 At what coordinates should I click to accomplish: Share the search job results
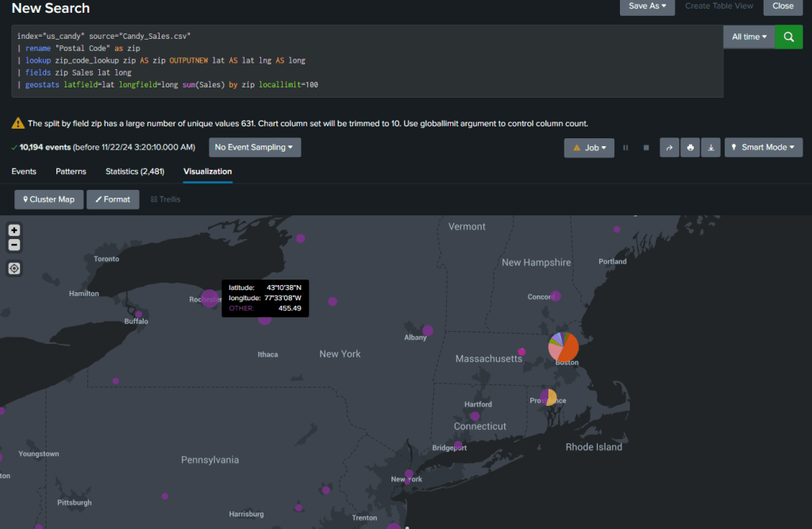[x=669, y=148]
